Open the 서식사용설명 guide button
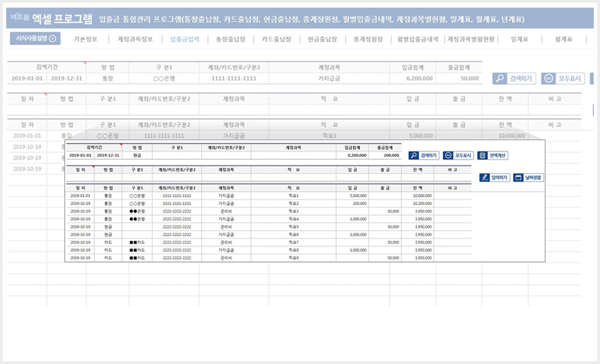This screenshot has width=600, height=364. pos(35,39)
